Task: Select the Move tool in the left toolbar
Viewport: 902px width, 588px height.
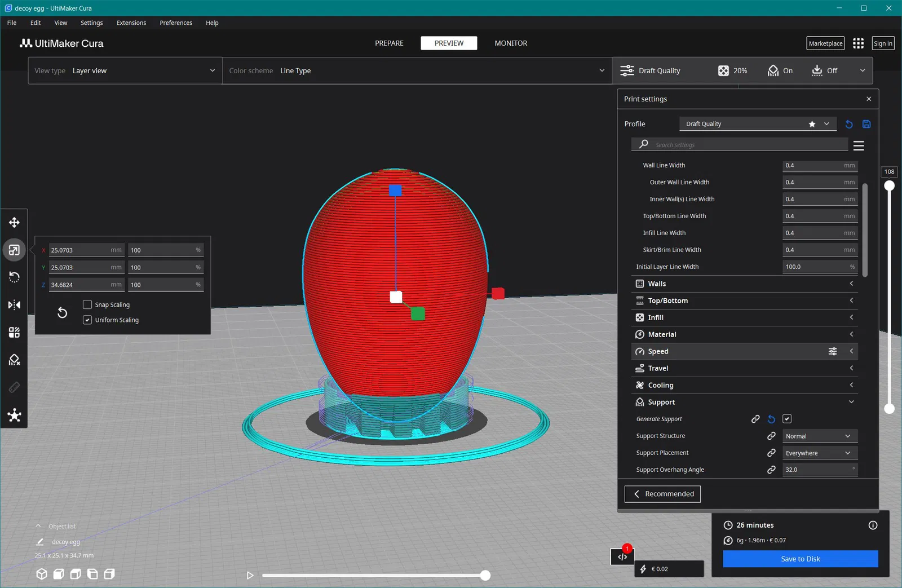Action: pyautogui.click(x=14, y=223)
